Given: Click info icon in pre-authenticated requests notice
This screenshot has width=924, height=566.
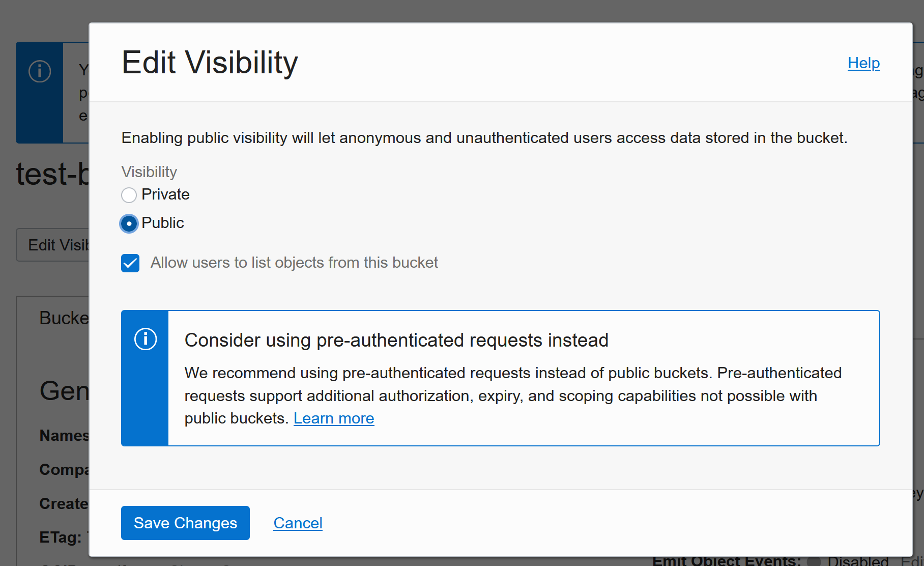Looking at the screenshot, I should coord(146,339).
